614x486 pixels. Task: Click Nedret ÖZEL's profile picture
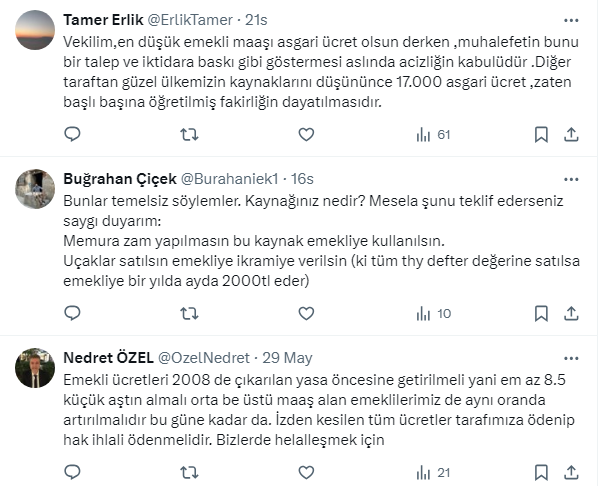point(35,368)
